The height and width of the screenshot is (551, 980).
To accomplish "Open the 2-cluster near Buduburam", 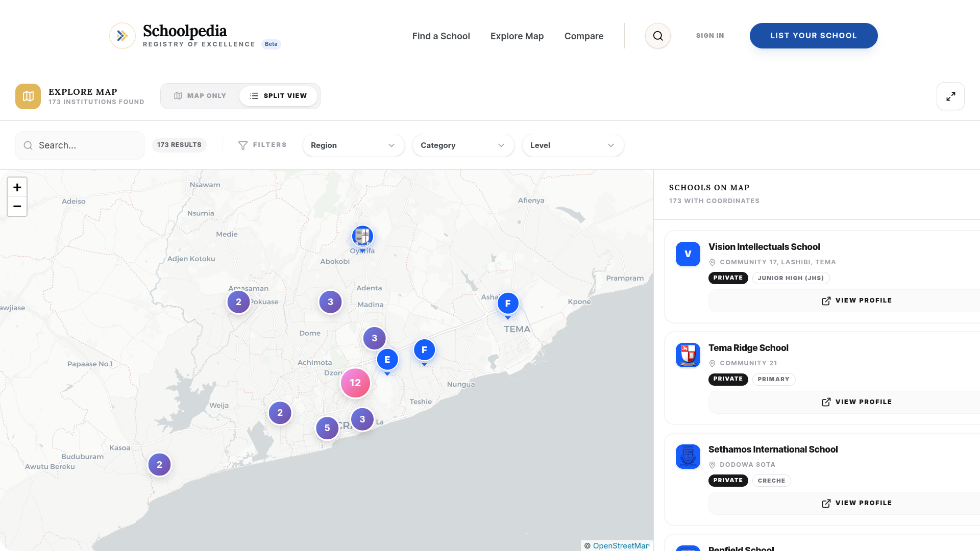I will 159,465.
